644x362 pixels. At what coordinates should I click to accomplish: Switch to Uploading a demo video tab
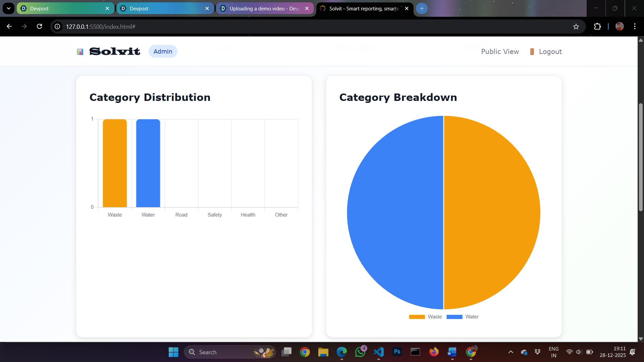click(265, 8)
